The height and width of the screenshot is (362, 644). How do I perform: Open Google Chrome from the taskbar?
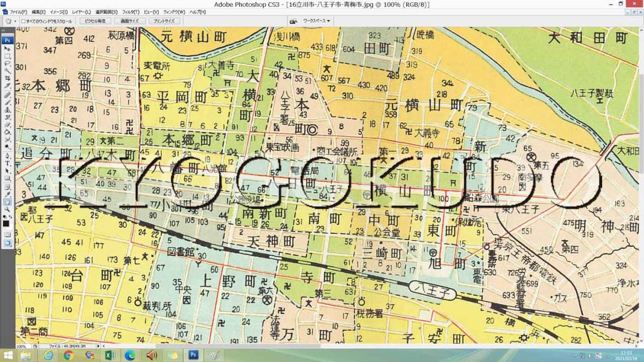[68, 356]
